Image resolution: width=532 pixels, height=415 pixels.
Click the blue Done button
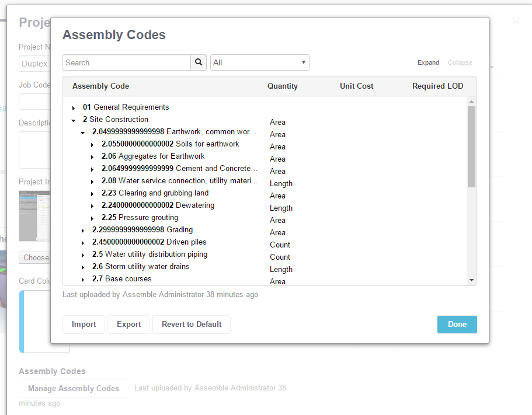(457, 324)
